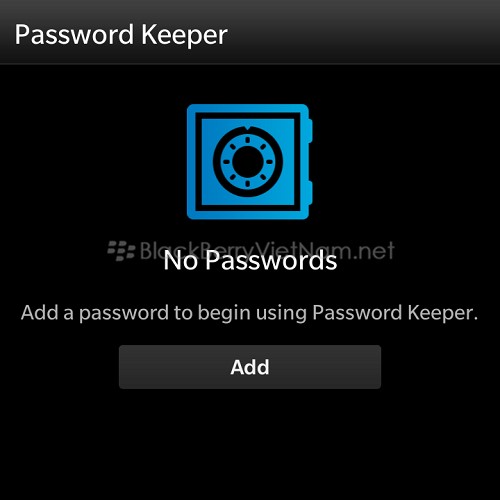Click the word Password in the title bar
The width and height of the screenshot is (500, 500).
tap(74, 35)
